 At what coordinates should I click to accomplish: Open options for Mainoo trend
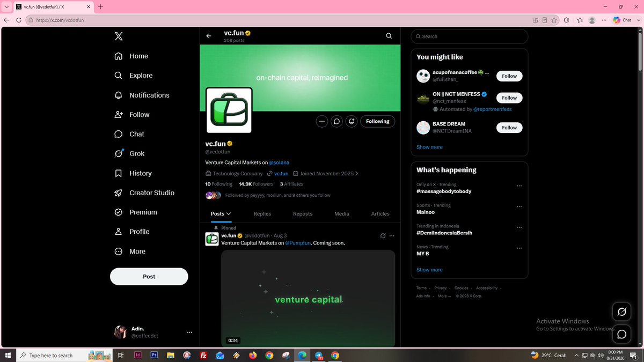point(519,206)
